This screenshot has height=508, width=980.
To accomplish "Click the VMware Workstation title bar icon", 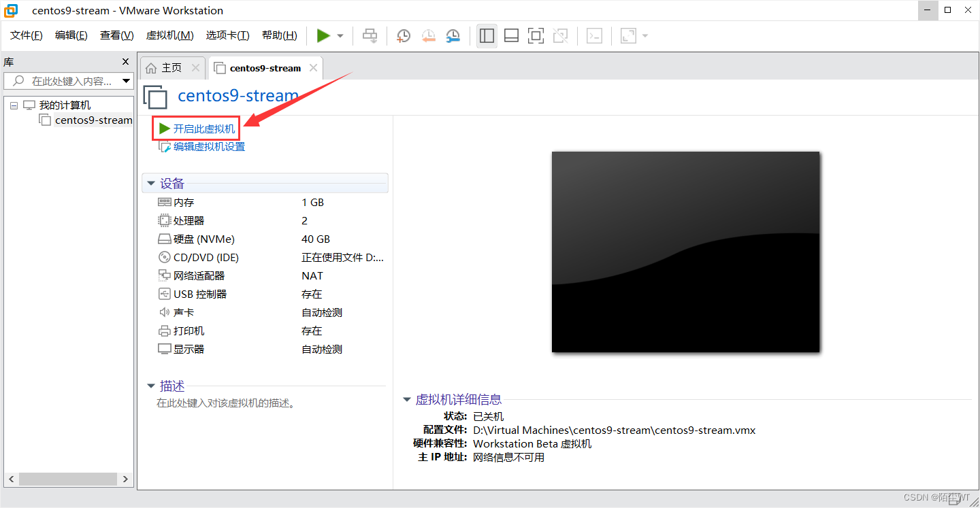I will click(11, 10).
